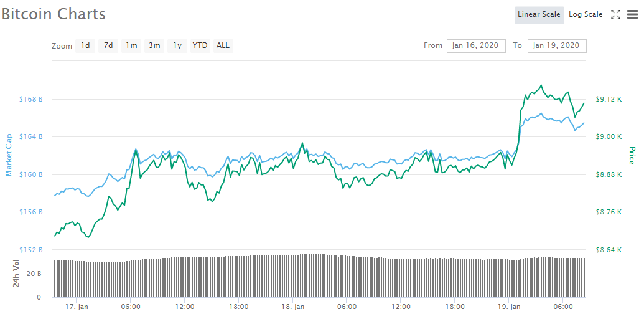This screenshot has height=319, width=644.
Task: Click the Bitcoin Charts heading
Action: point(54,14)
